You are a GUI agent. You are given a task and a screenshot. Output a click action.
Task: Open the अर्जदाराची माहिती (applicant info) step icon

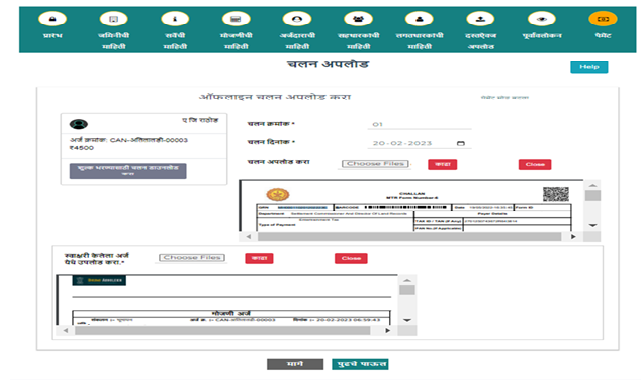tap(297, 19)
